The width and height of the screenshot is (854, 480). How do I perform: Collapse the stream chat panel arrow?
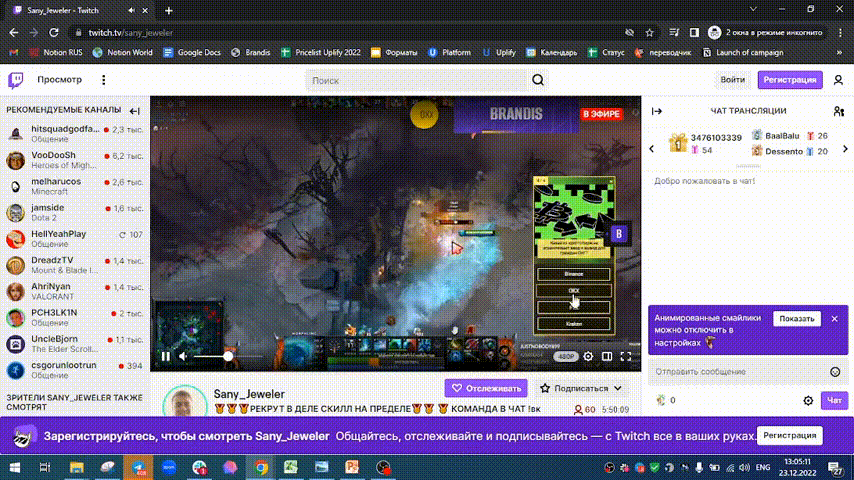click(x=657, y=111)
